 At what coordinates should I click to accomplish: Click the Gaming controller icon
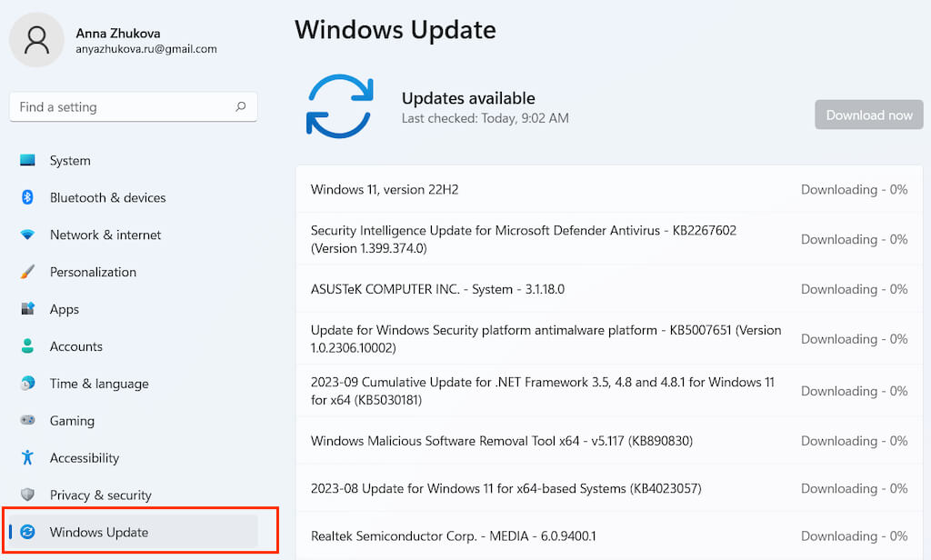(x=28, y=421)
